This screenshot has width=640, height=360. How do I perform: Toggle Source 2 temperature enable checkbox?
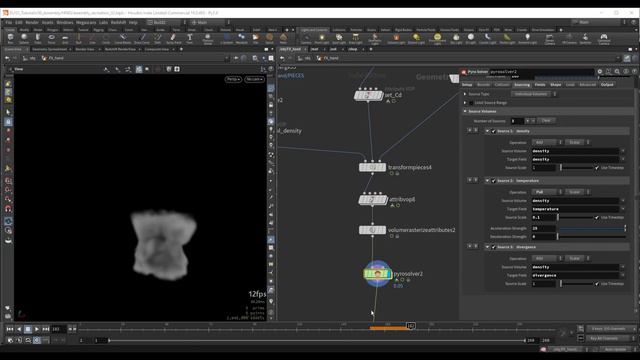(493, 181)
